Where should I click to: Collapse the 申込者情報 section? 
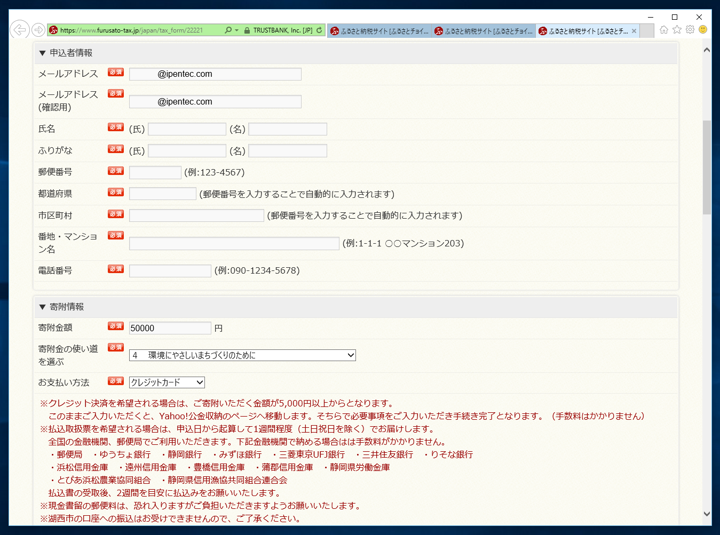coord(42,53)
